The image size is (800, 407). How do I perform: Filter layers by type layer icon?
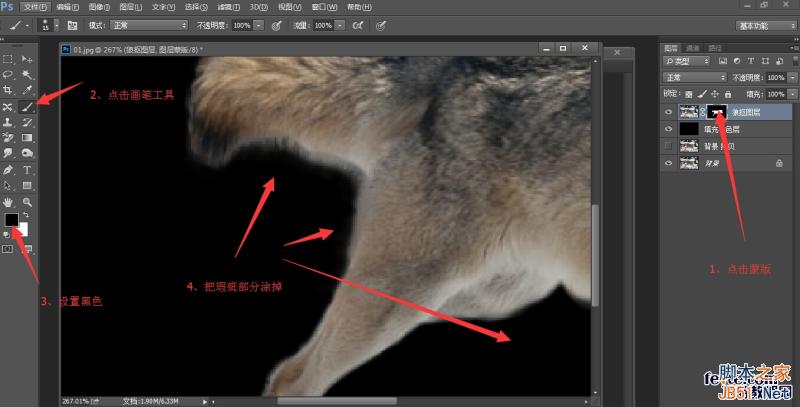[751, 61]
